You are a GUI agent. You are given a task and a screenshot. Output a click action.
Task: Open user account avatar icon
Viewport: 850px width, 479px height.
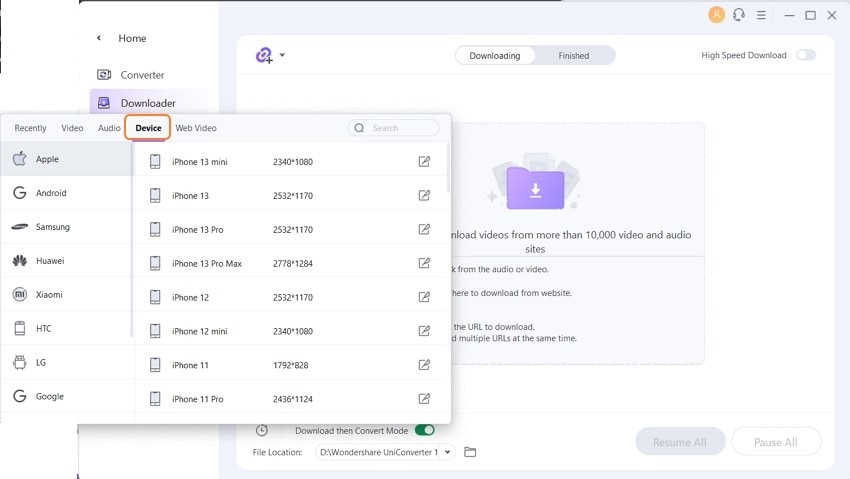point(716,15)
